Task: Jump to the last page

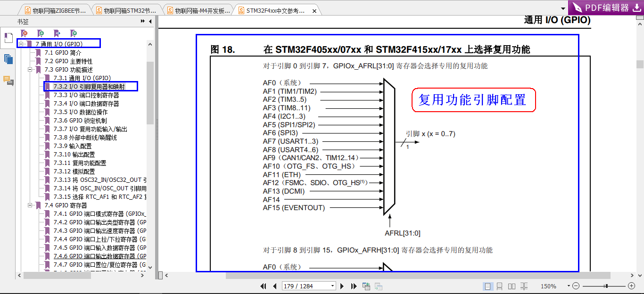Action: (353, 286)
